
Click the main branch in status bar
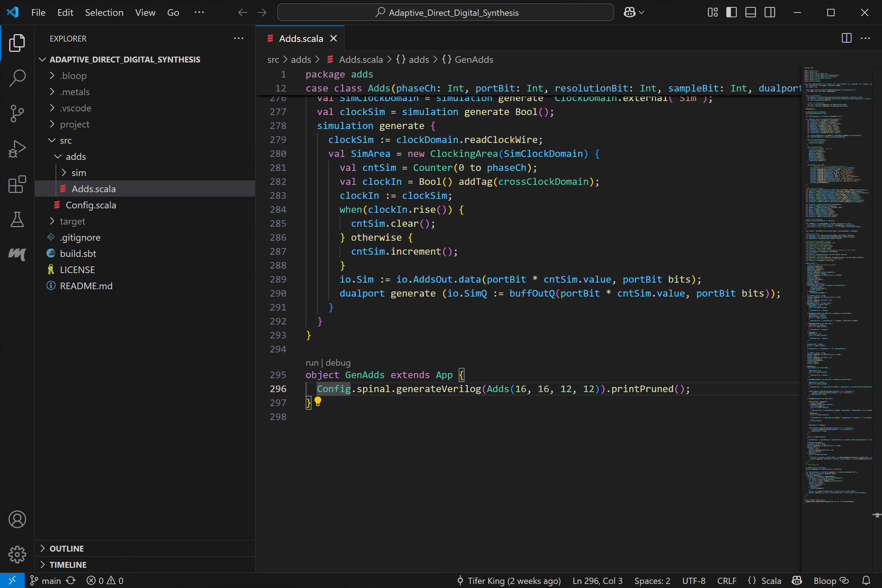point(46,581)
